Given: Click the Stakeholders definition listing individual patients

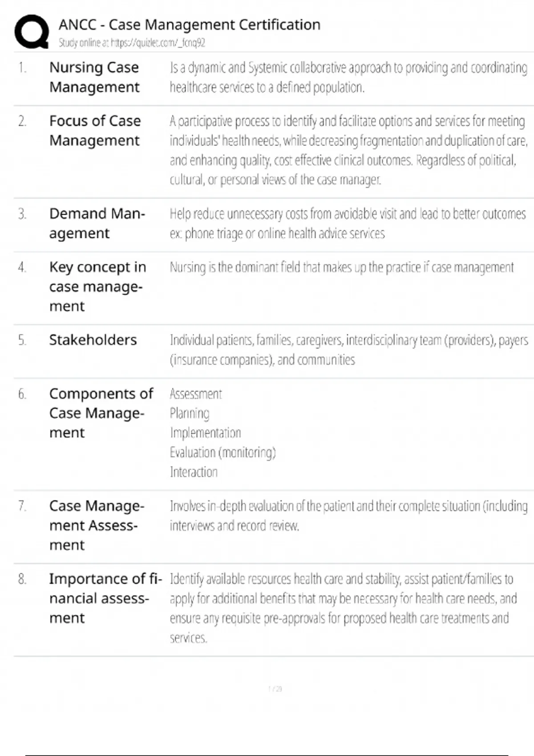Looking at the screenshot, I should point(348,350).
